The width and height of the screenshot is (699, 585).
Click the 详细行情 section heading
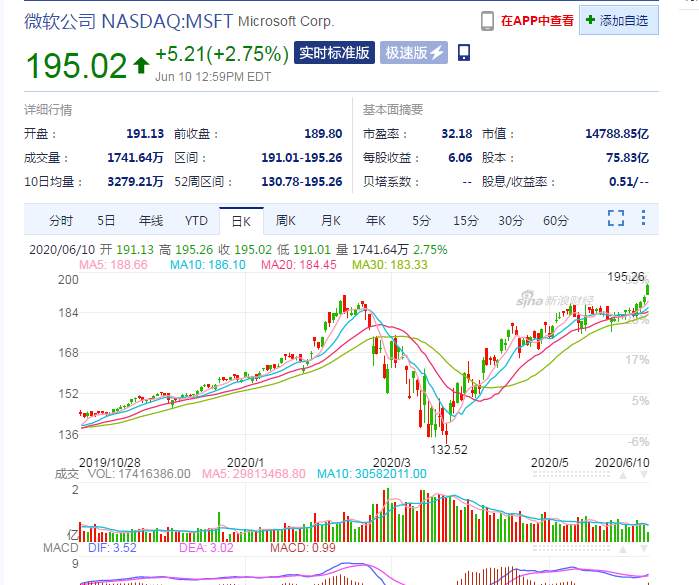[x=48, y=110]
